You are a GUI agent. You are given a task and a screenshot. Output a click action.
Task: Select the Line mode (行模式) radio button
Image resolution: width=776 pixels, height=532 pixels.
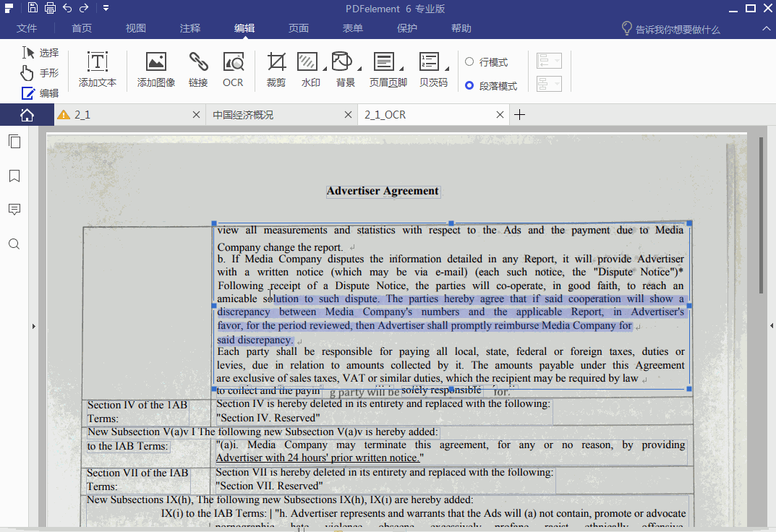click(469, 62)
